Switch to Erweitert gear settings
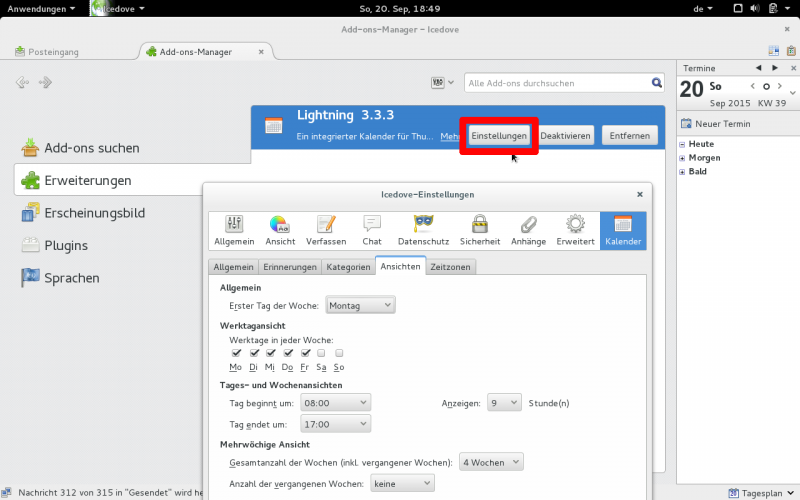 (575, 230)
